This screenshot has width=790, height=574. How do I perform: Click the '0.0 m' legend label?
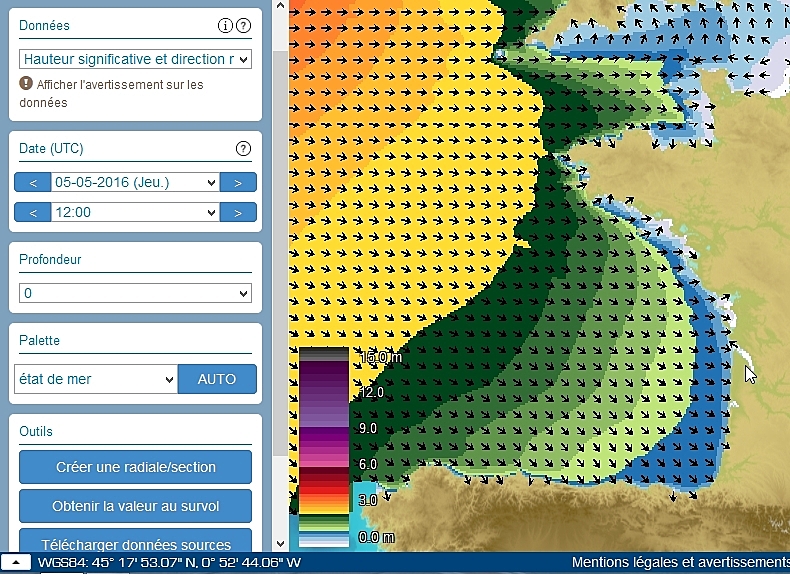click(376, 537)
